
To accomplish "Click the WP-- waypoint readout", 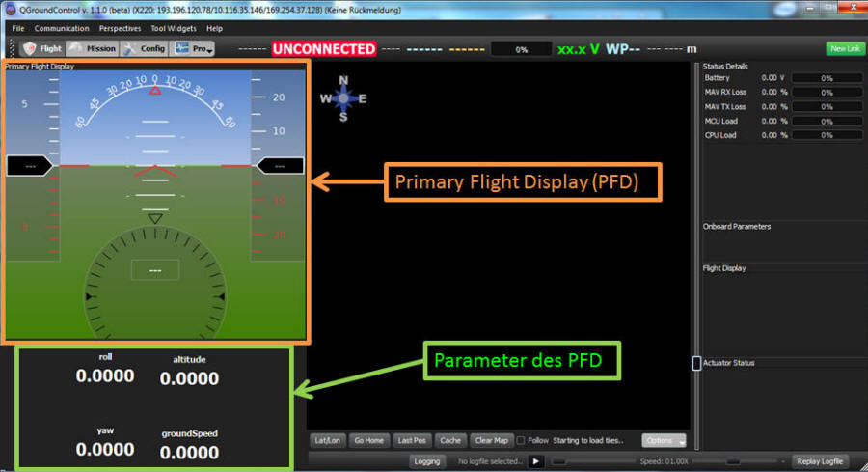I will (623, 49).
